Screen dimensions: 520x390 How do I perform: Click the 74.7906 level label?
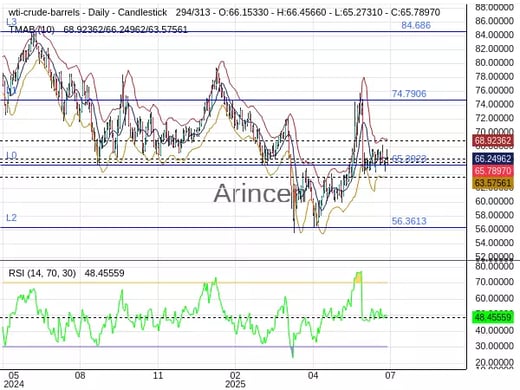pyautogui.click(x=409, y=94)
